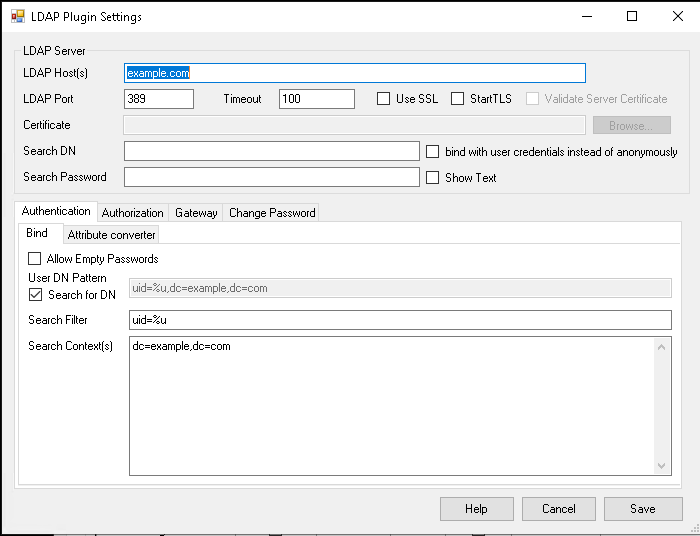Enable Allow Empty Passwords

35,259
